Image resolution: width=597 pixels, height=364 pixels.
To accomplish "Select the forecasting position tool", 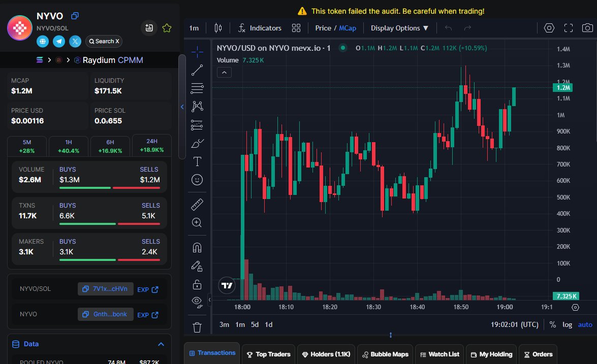I will (197, 125).
